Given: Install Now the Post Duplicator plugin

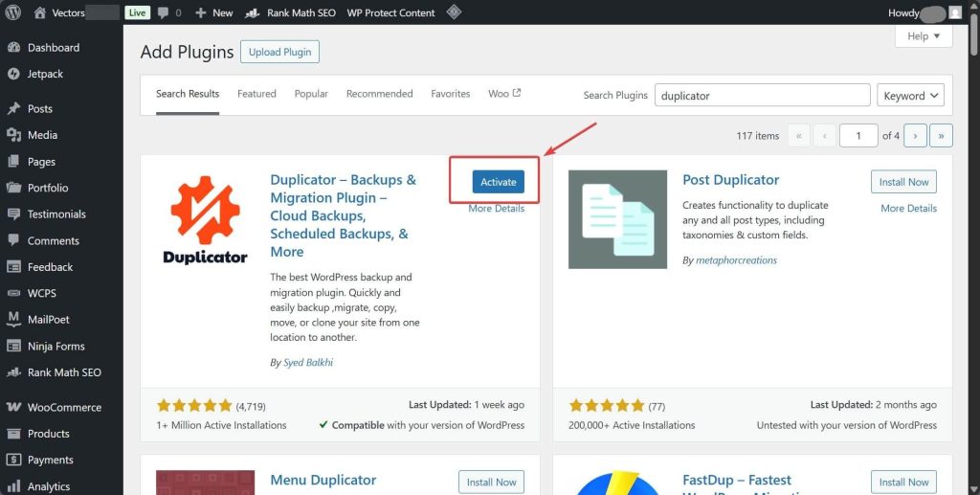Looking at the screenshot, I should 903,182.
